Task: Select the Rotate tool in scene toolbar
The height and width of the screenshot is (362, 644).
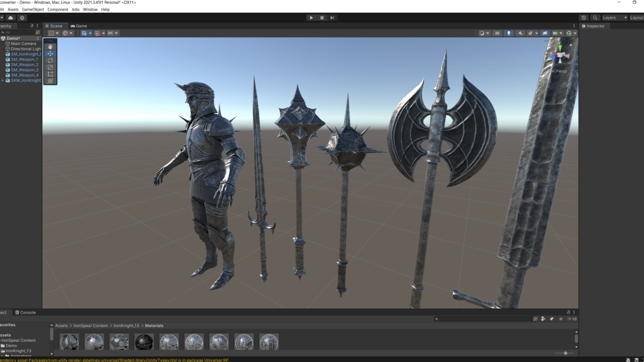Action: (50, 61)
